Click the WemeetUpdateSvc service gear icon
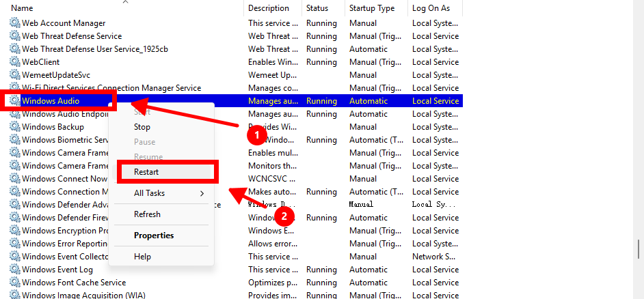The height and width of the screenshot is (299, 644). (x=14, y=75)
